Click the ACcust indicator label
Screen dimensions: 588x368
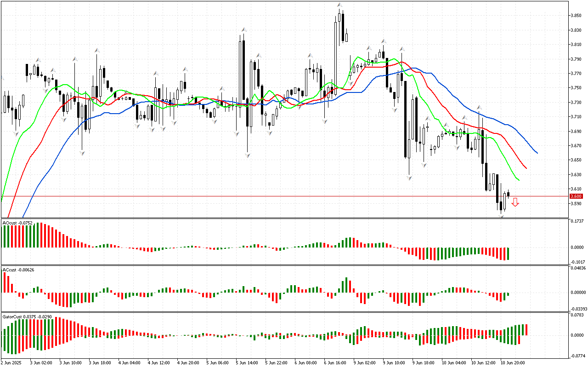point(16,270)
